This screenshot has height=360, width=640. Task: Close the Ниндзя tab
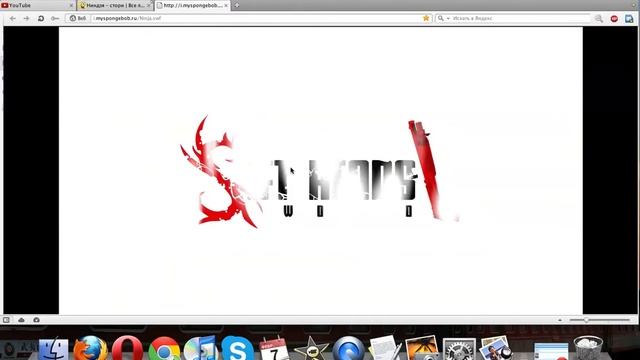coord(149,5)
